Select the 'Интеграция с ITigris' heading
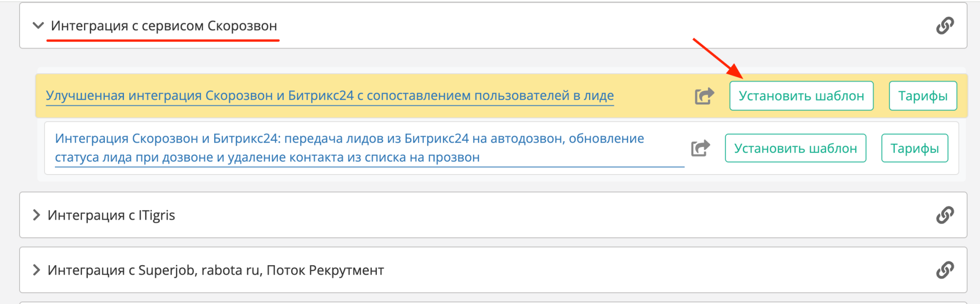This screenshot has height=304, width=980. click(x=111, y=215)
